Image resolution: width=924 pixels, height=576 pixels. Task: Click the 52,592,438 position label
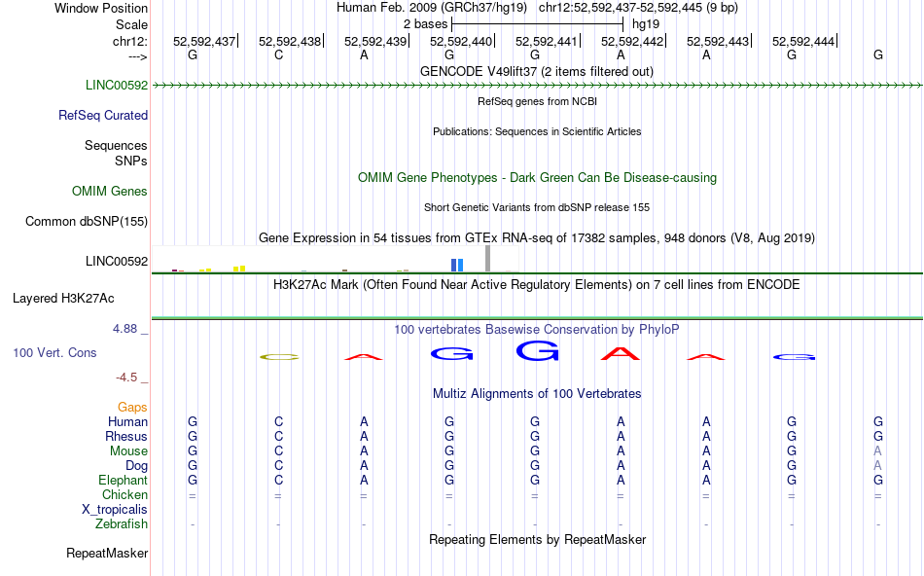[x=290, y=41]
